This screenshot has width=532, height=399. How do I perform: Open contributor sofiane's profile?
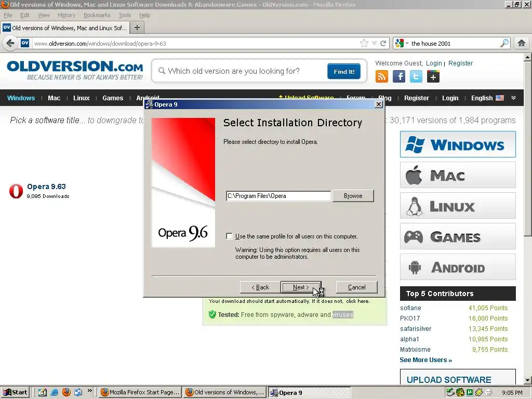tap(410, 308)
